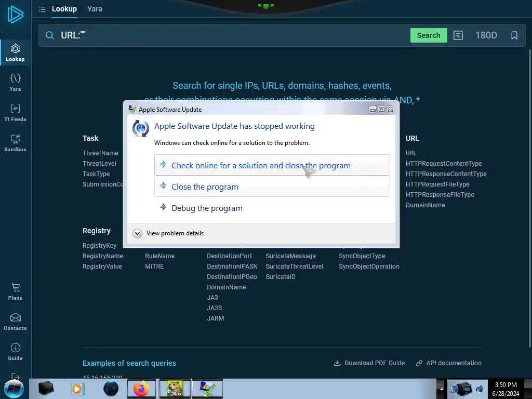Click the ThreatName search parameter
The height and width of the screenshot is (399, 532).
tap(100, 153)
